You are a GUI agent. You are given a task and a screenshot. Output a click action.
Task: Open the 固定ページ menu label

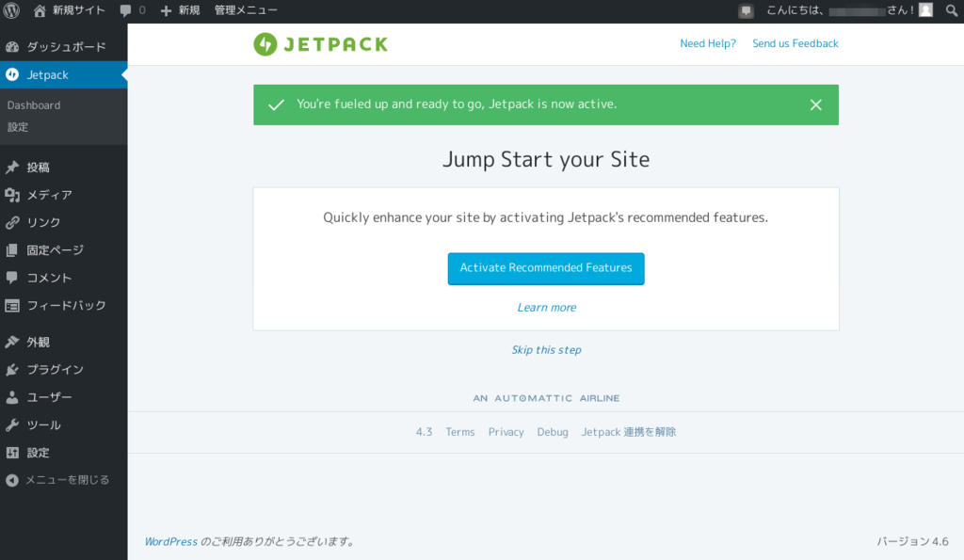[56, 250]
